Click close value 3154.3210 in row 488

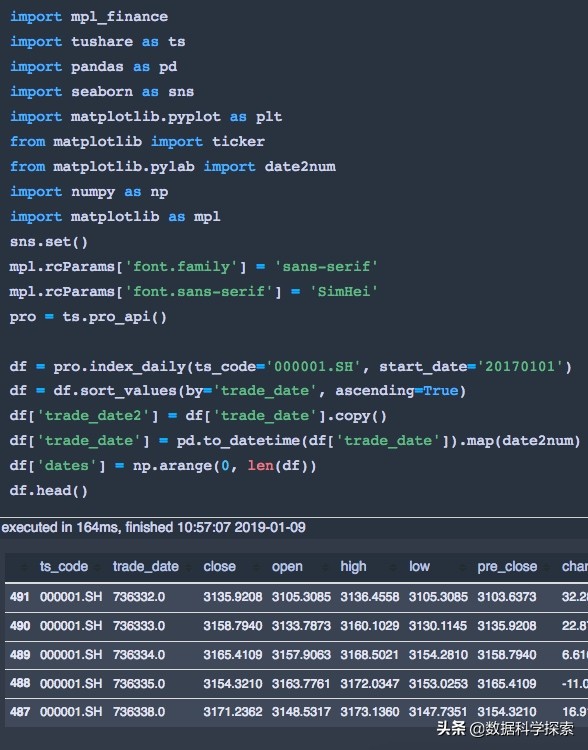point(233,684)
